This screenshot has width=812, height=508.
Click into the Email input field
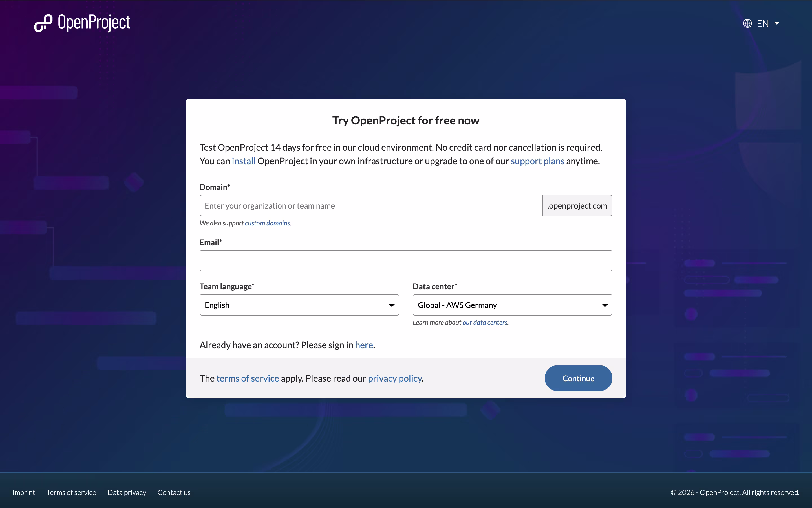pos(406,261)
